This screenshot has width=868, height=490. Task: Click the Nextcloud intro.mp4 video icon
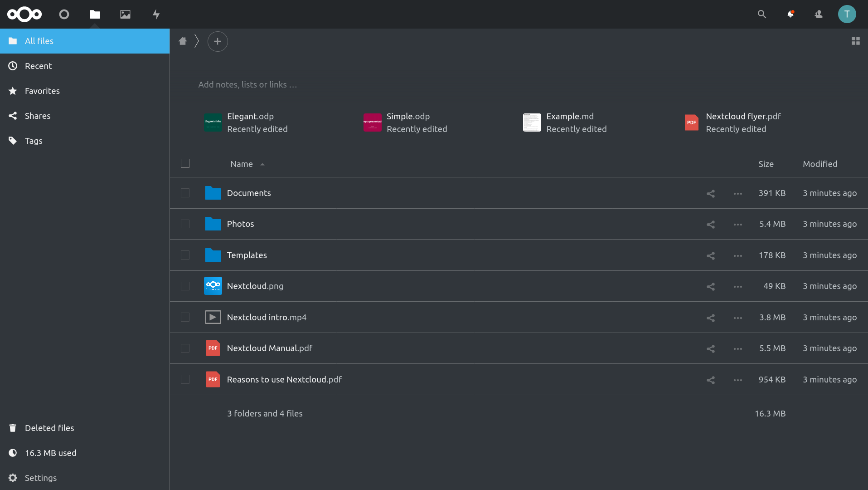(x=213, y=317)
